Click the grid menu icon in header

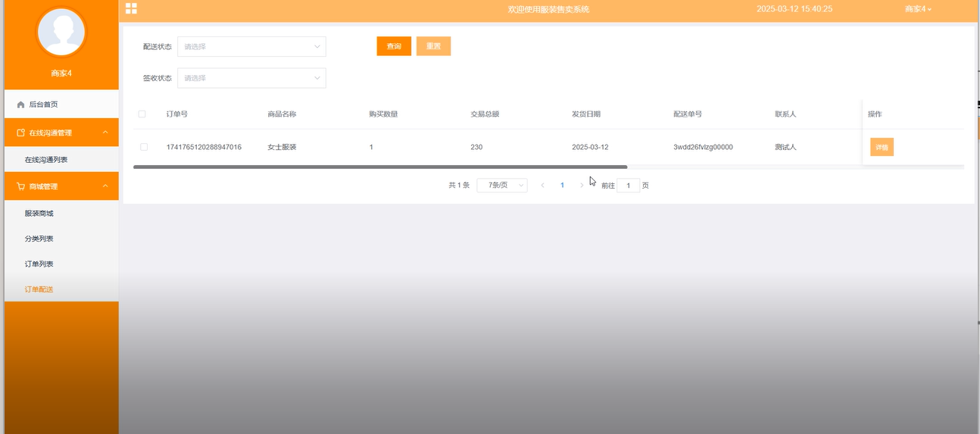[131, 9]
